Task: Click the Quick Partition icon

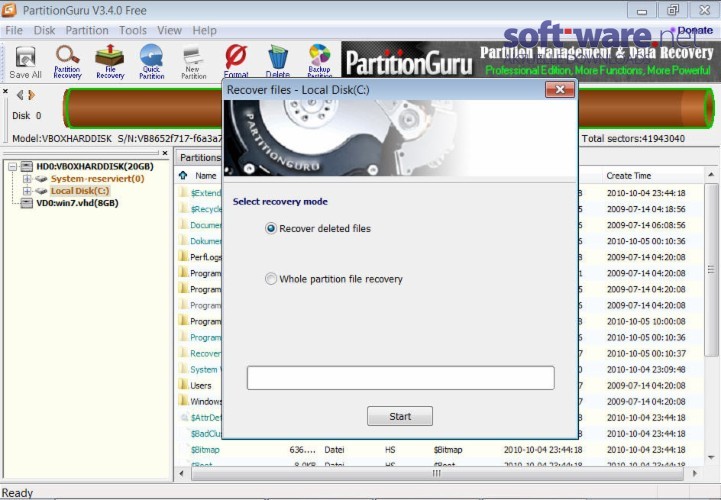Action: pyautogui.click(x=152, y=62)
